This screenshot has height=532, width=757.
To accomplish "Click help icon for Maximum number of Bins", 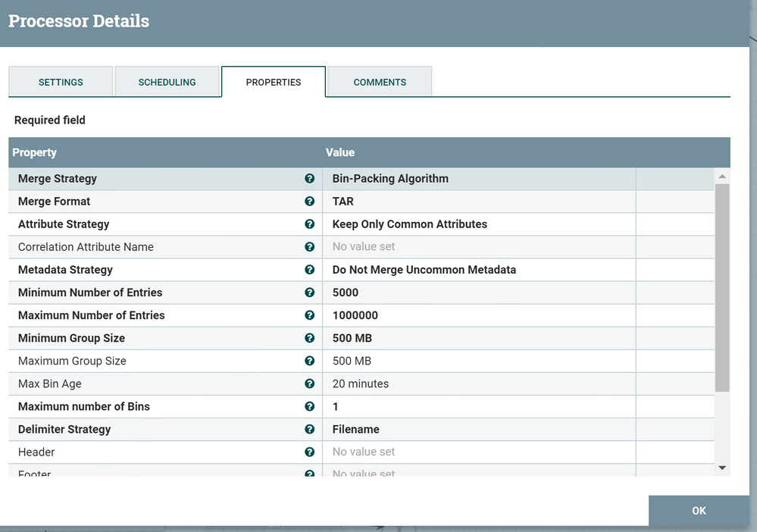I will click(x=309, y=406).
